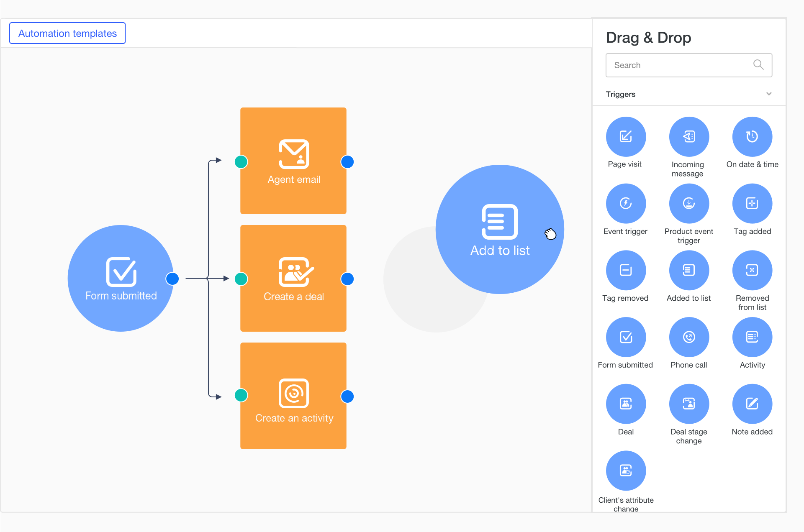
Task: Pick the Tag added trigger icon
Action: click(752, 204)
